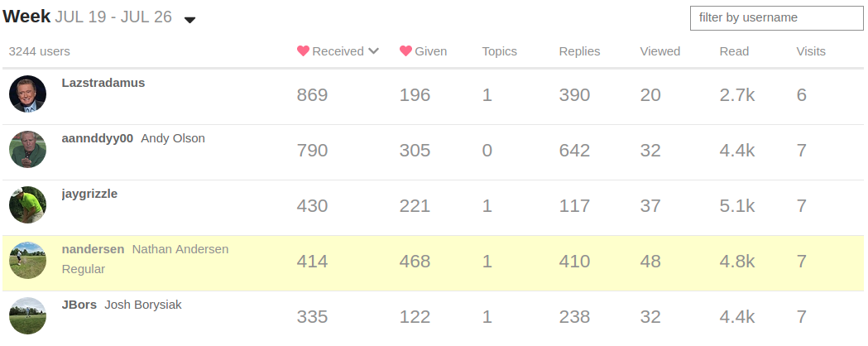Visit aannddyy00's profile link
Viewport: 868px width, 346px height.
click(97, 138)
